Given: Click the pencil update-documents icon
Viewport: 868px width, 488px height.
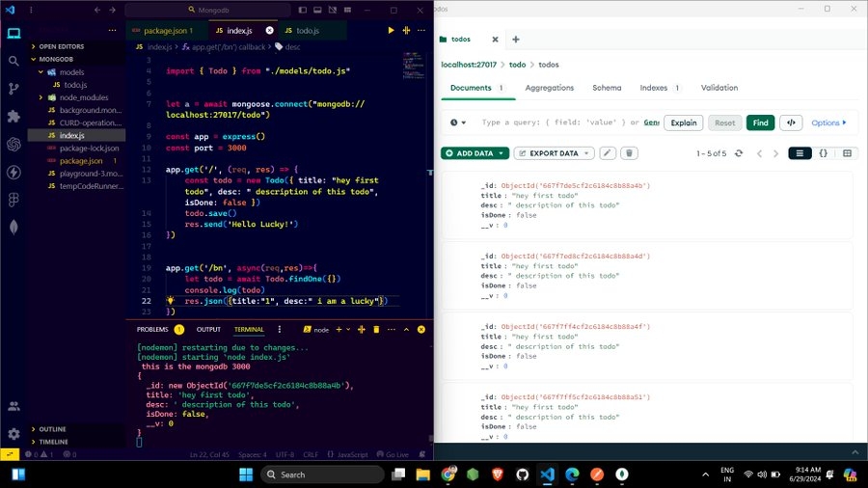Looking at the screenshot, I should point(607,153).
